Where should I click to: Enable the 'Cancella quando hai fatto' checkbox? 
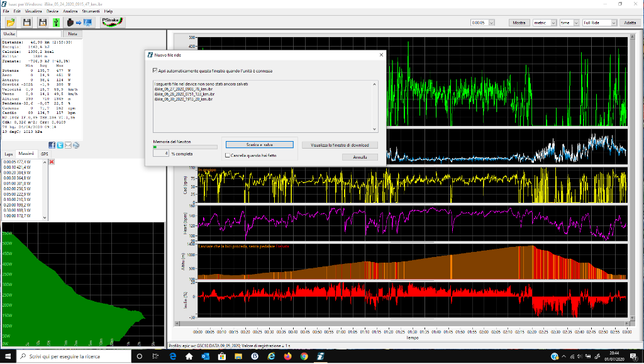pyautogui.click(x=228, y=155)
